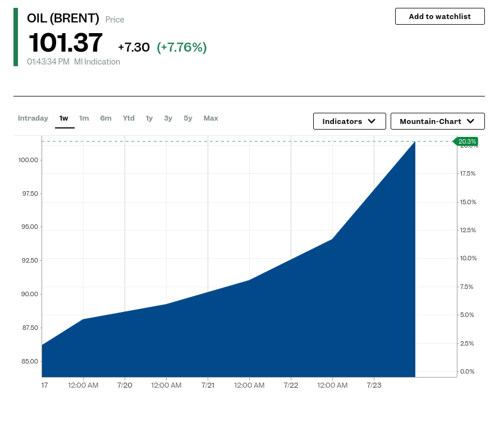
Task: Select the 5y time range
Action: coord(188,118)
